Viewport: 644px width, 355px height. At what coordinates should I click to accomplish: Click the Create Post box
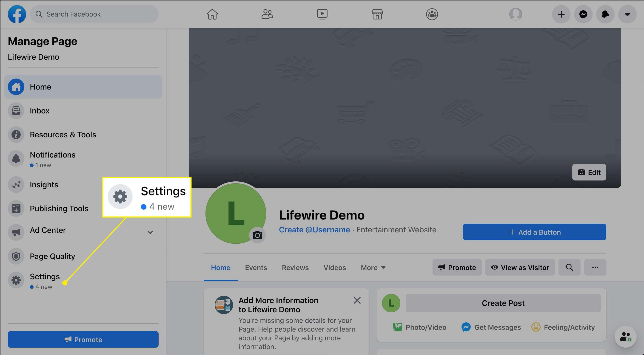(x=503, y=303)
